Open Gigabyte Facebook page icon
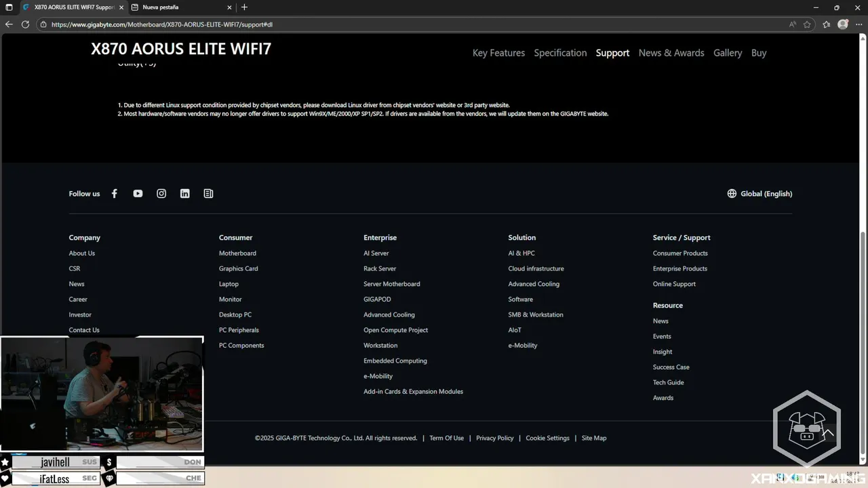The image size is (868, 488). click(x=115, y=194)
